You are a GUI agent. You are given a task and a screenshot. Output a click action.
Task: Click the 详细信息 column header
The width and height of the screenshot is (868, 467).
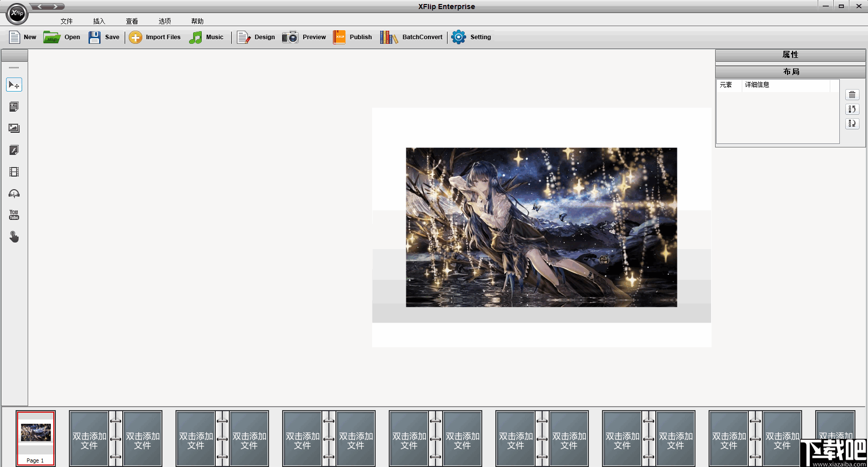tap(786, 85)
